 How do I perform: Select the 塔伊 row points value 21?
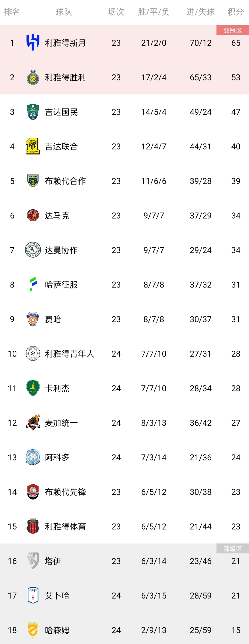tap(236, 561)
